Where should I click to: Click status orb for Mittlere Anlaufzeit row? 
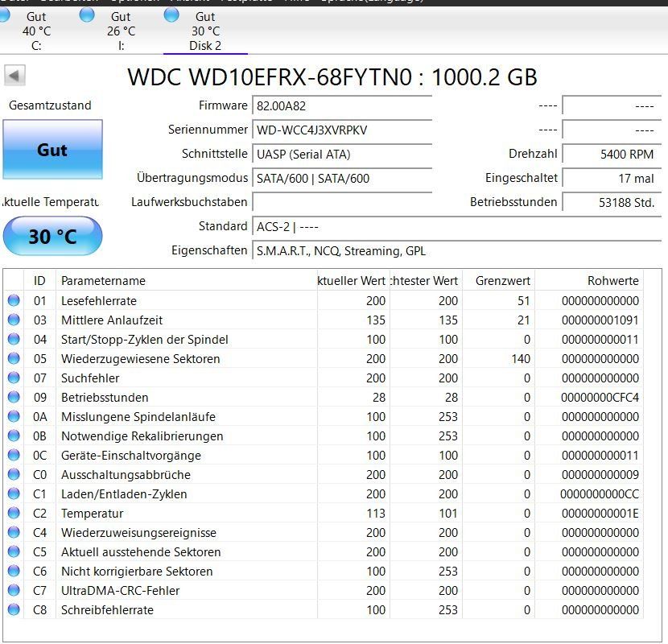pyautogui.click(x=14, y=320)
